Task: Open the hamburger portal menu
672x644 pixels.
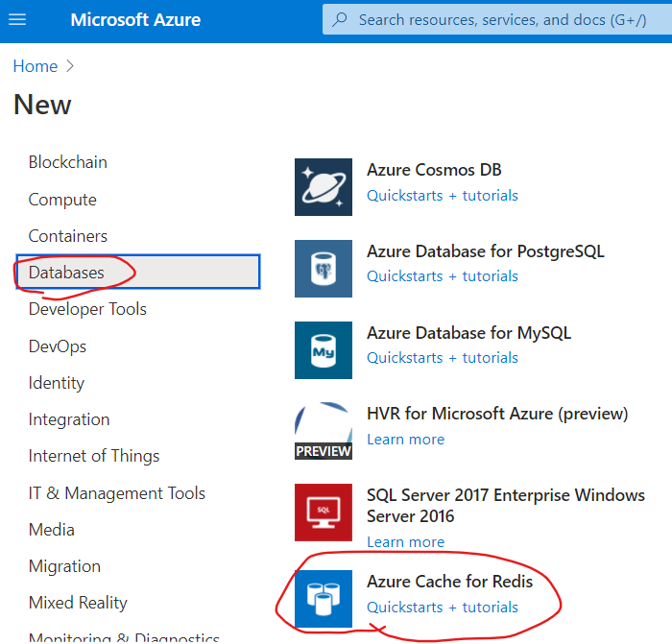Action: tap(17, 19)
